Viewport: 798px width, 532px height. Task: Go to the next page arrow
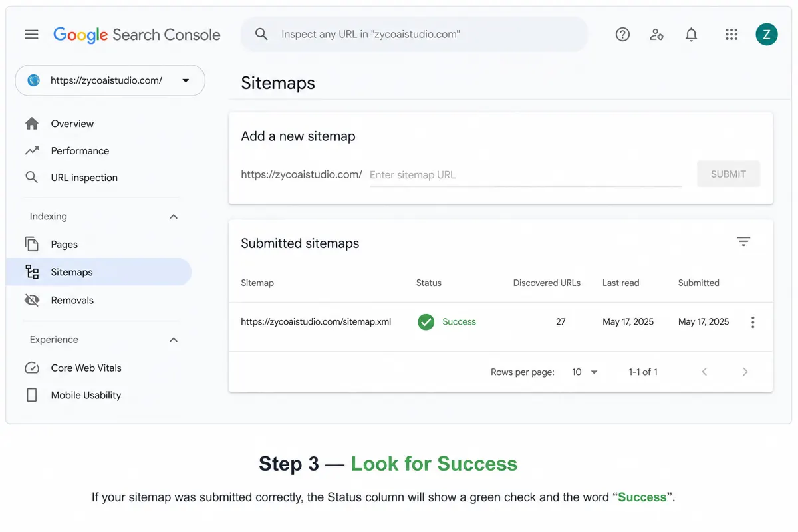coord(745,372)
